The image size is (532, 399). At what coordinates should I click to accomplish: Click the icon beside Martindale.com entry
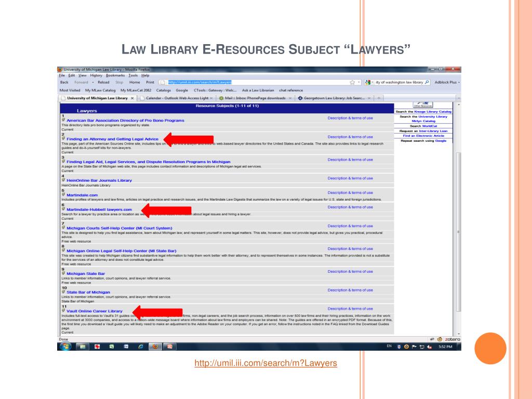pos(63,194)
